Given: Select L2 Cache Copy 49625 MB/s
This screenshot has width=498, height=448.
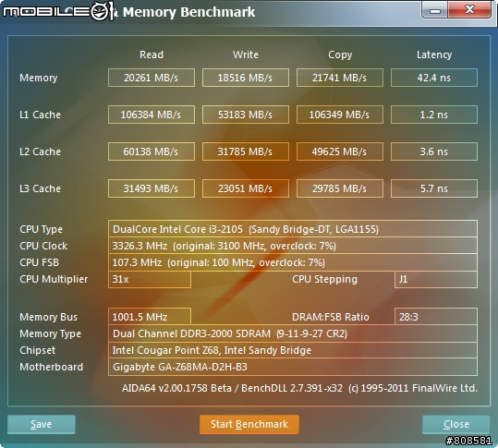Looking at the screenshot, I should pyautogui.click(x=340, y=151).
